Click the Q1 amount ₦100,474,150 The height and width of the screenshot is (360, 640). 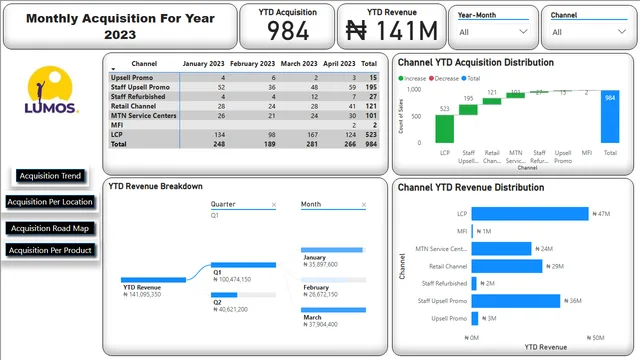tap(232, 280)
